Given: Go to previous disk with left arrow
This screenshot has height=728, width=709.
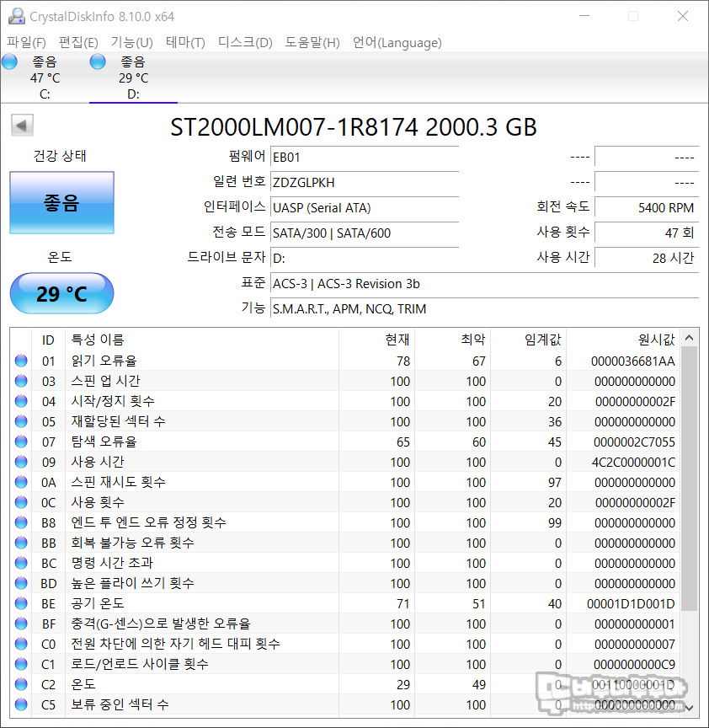Looking at the screenshot, I should (x=22, y=126).
